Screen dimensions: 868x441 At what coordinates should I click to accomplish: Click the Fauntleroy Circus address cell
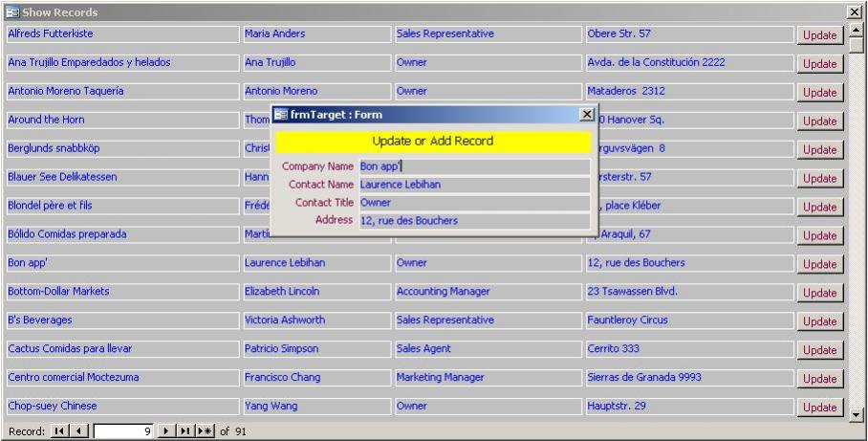690,320
